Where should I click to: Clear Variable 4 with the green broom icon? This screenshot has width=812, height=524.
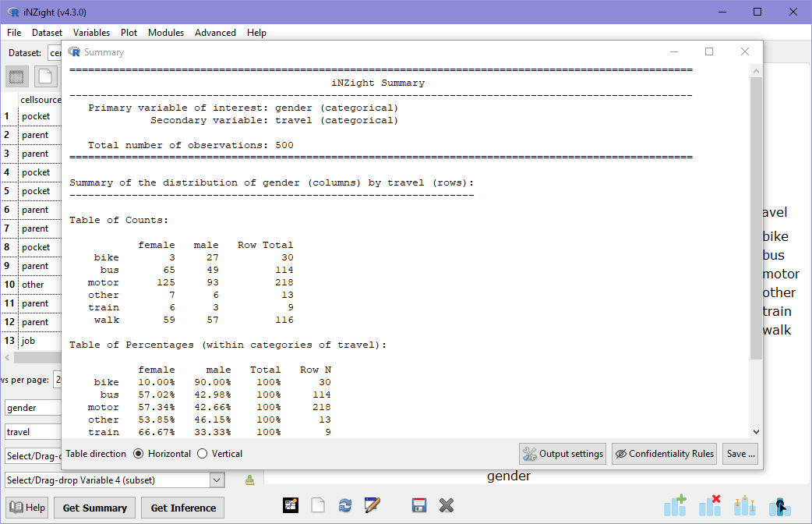(x=249, y=480)
